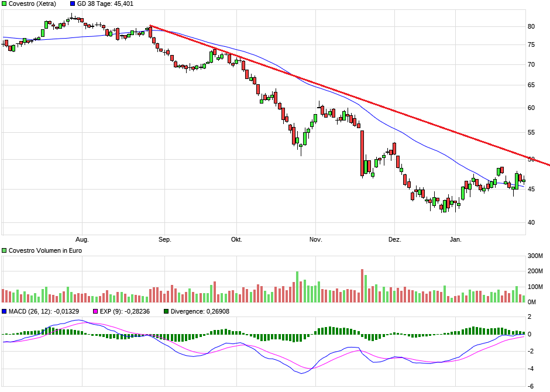Select the 'Divergence: 0,26908' label
Viewport: 550px width, 392px height.
(200, 311)
